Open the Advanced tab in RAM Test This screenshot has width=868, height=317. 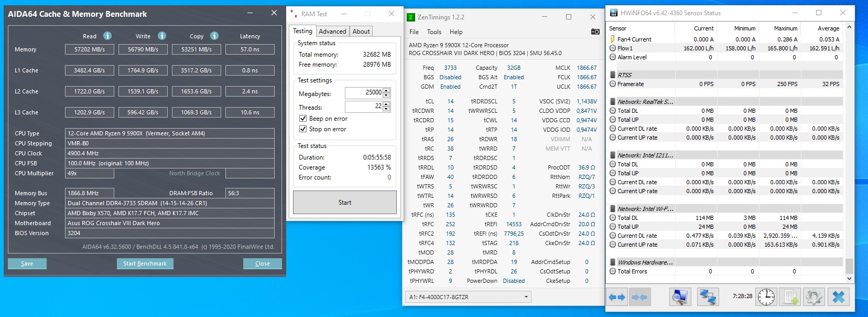[332, 31]
